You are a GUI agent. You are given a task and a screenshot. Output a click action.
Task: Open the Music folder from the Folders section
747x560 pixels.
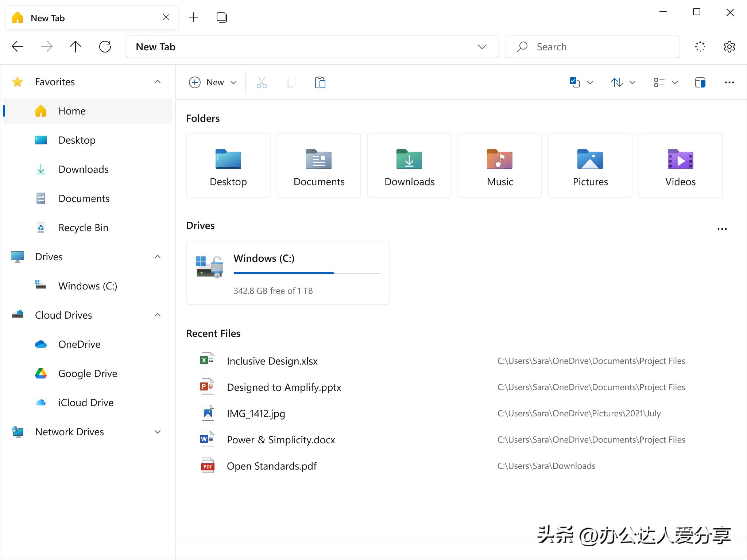tap(499, 160)
